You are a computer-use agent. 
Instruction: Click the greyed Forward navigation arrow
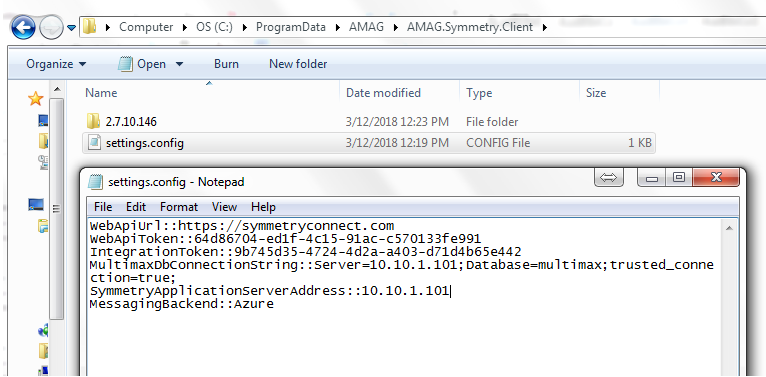(51, 27)
